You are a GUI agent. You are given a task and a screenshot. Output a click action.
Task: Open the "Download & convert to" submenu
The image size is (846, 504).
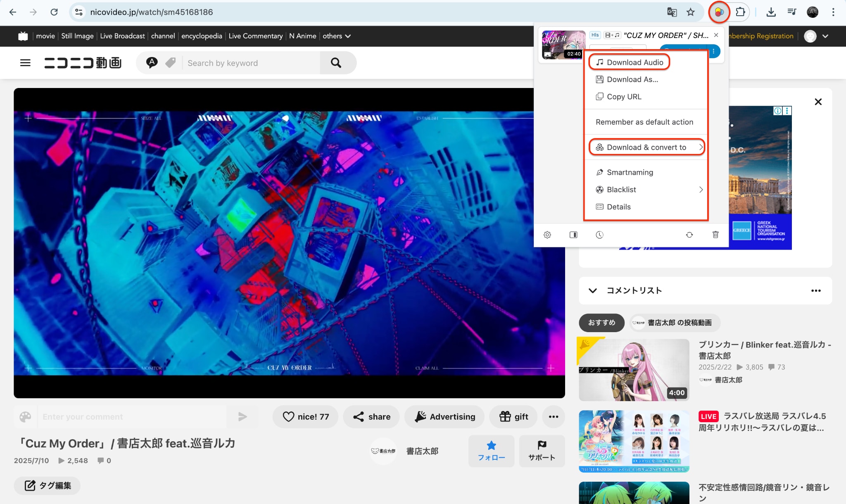(x=646, y=147)
